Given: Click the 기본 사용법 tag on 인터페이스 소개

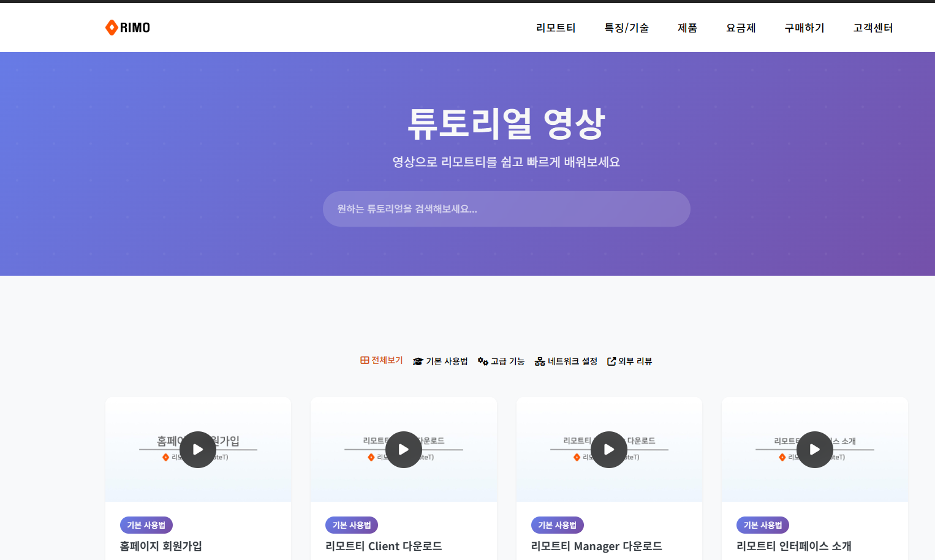Looking at the screenshot, I should coord(763,525).
